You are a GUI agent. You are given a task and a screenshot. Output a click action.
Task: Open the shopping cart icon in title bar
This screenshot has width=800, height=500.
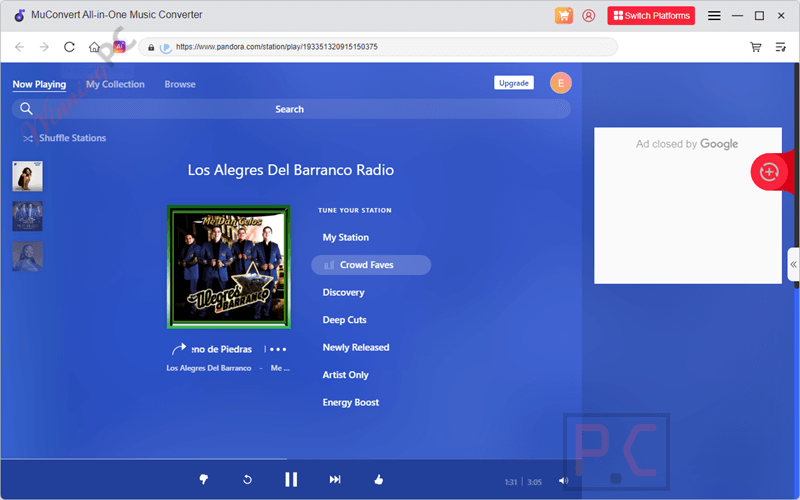pos(563,15)
